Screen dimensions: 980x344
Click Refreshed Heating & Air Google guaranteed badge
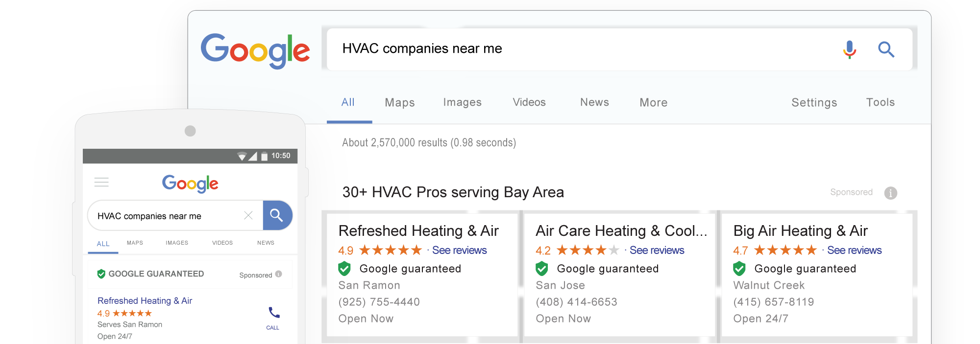point(344,269)
